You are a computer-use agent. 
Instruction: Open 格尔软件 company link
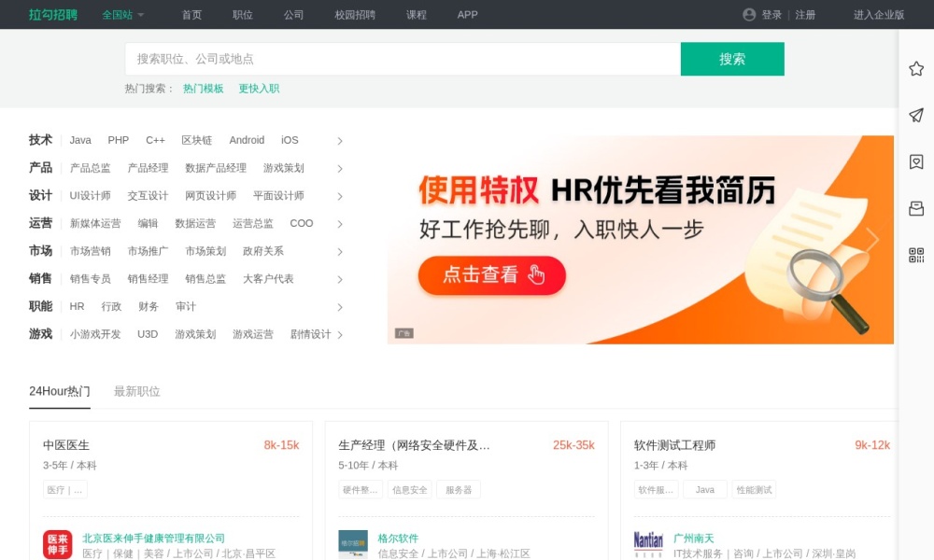[398, 538]
